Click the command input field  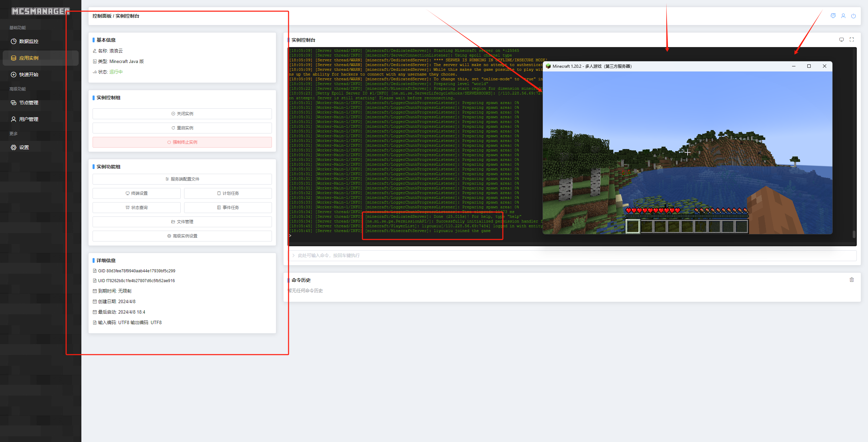pyautogui.click(x=572, y=255)
